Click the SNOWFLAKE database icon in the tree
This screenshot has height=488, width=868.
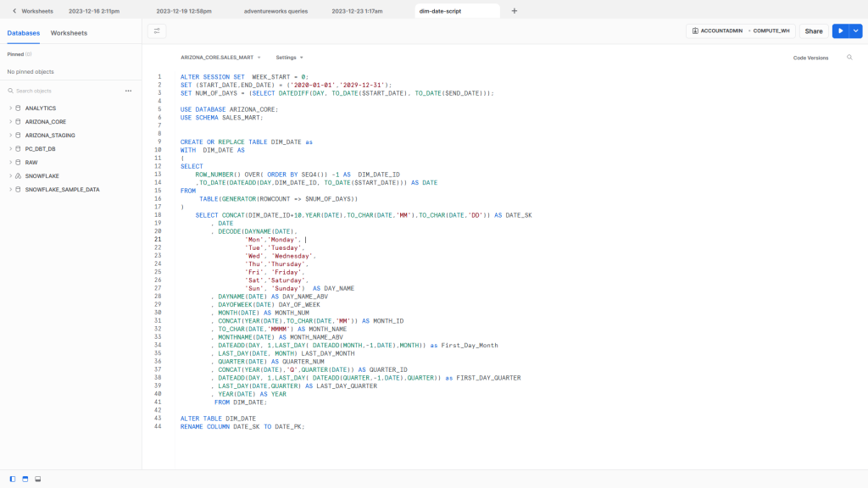coord(19,175)
